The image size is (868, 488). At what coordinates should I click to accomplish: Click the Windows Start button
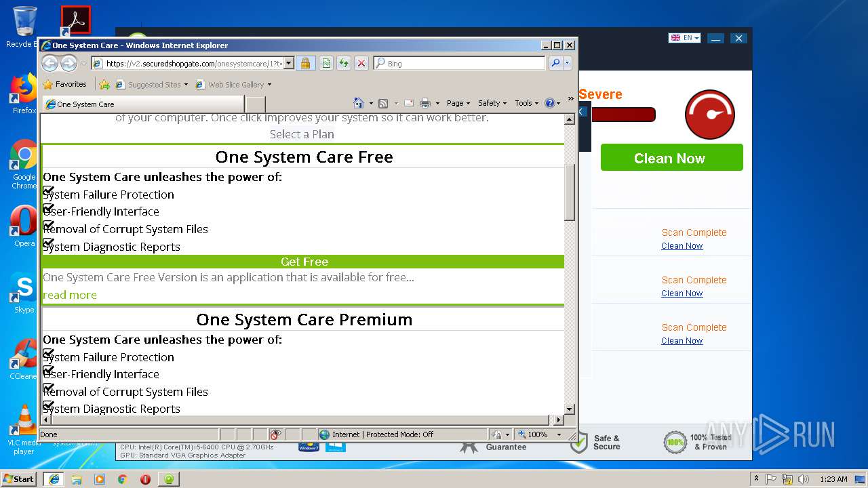[18, 479]
